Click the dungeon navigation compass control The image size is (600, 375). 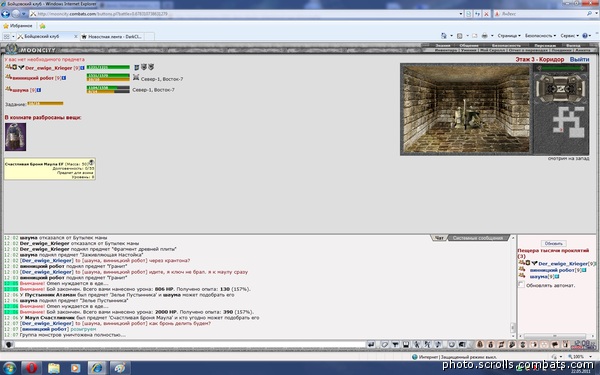(561, 89)
